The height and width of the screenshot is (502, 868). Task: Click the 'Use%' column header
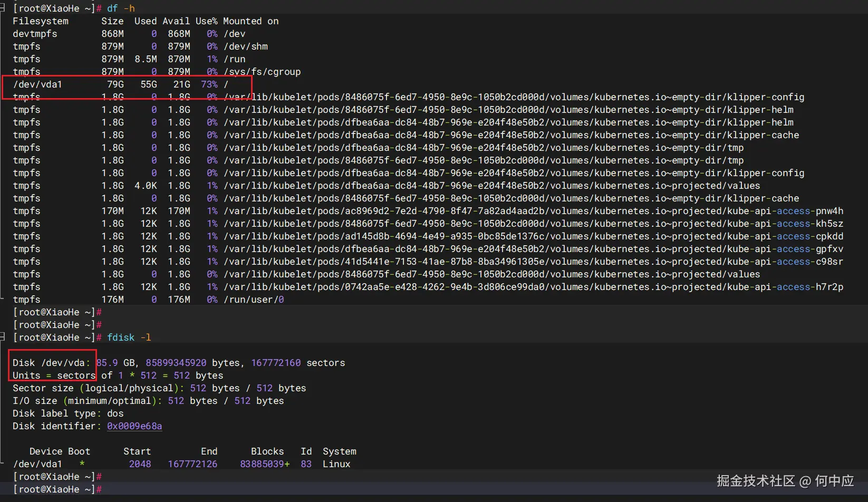tap(207, 21)
